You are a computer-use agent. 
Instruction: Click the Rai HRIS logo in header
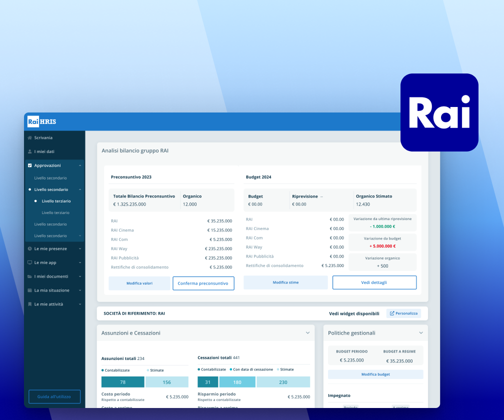click(42, 121)
